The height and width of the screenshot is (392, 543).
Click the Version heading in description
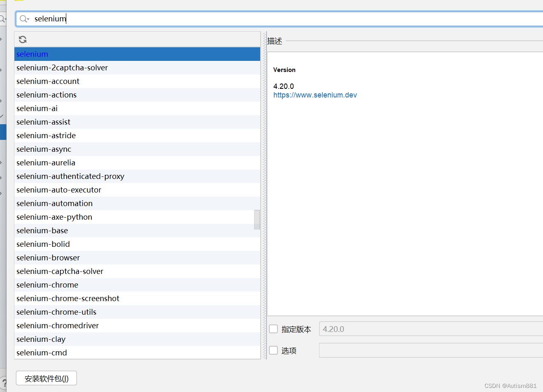point(284,70)
